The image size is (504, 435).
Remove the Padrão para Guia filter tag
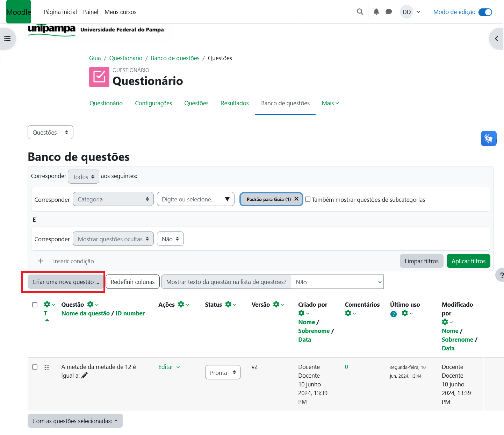[296, 199]
